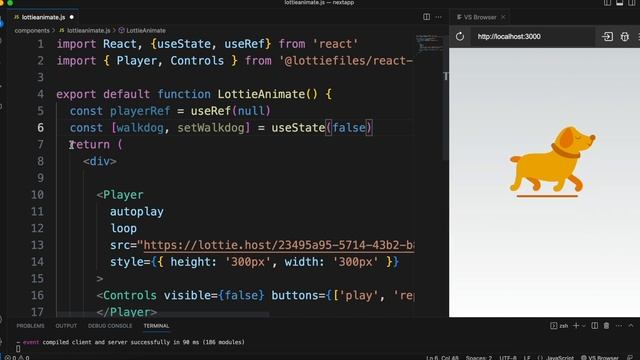The height and width of the screenshot is (360, 640).
Task: Kill terminal with trash icon
Action: pyautogui.click(x=607, y=326)
